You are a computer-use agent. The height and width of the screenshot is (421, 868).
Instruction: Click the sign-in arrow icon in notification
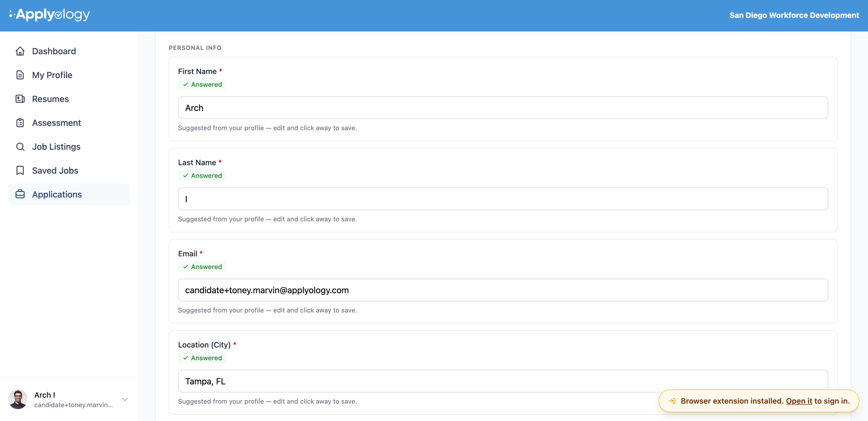pyautogui.click(x=671, y=401)
